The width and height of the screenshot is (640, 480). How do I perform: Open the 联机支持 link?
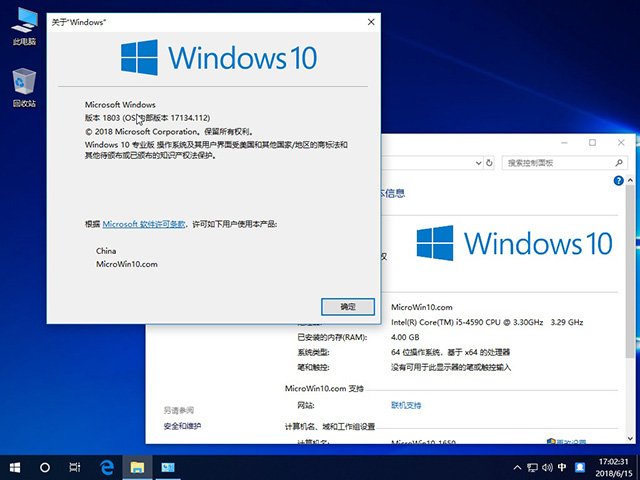[x=406, y=405]
